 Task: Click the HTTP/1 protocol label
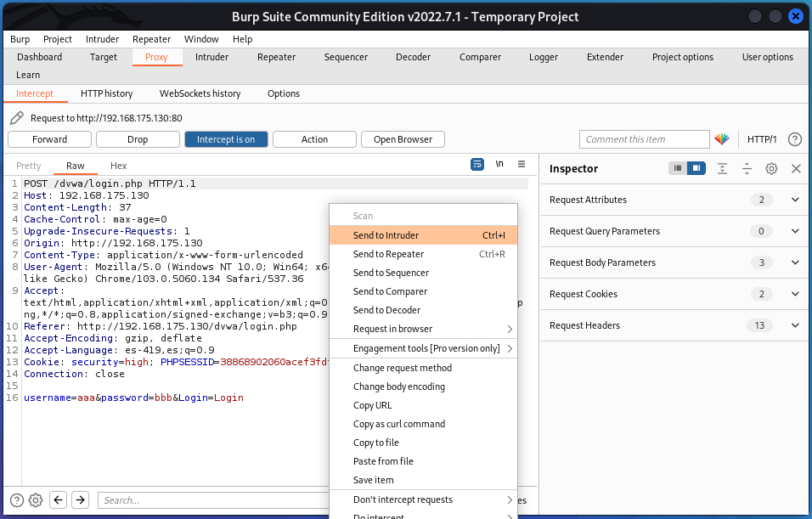tap(762, 139)
